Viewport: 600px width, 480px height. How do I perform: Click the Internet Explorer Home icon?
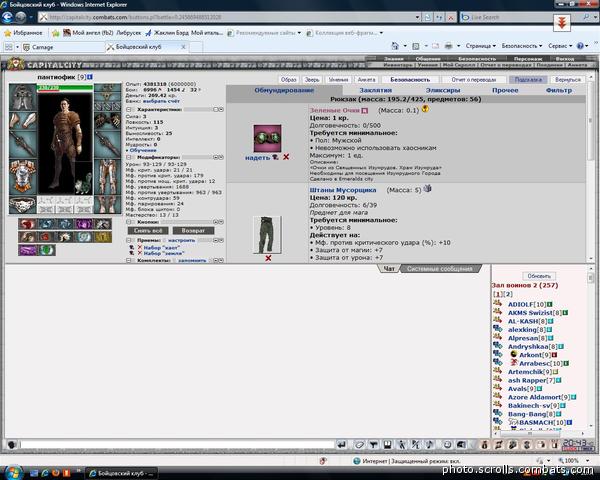point(395,46)
